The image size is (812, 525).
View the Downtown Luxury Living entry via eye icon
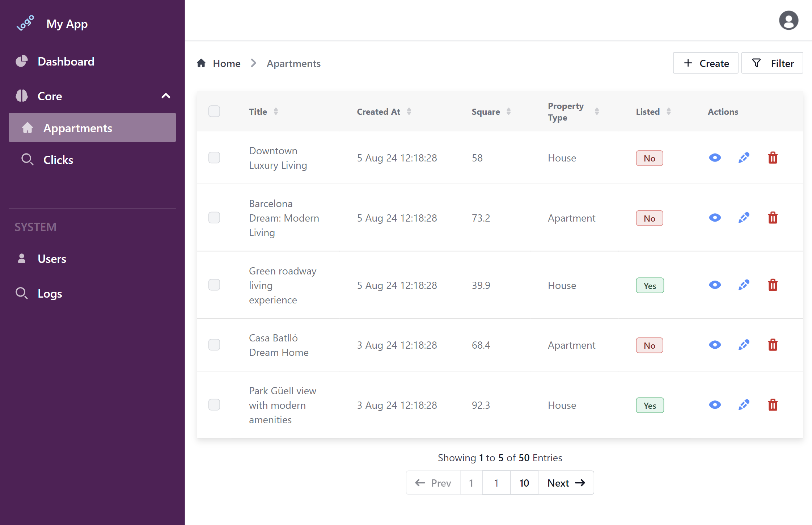(715, 158)
